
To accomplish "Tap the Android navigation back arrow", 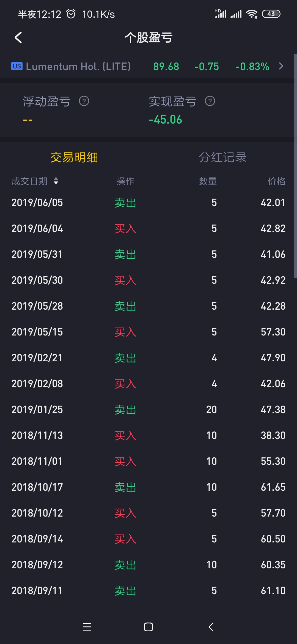I will (x=211, y=627).
